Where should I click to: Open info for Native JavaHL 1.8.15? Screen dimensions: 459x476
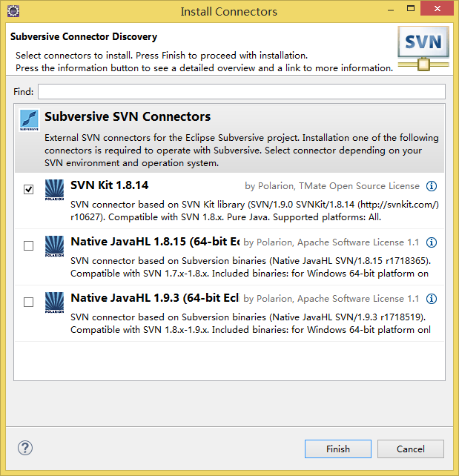(432, 242)
